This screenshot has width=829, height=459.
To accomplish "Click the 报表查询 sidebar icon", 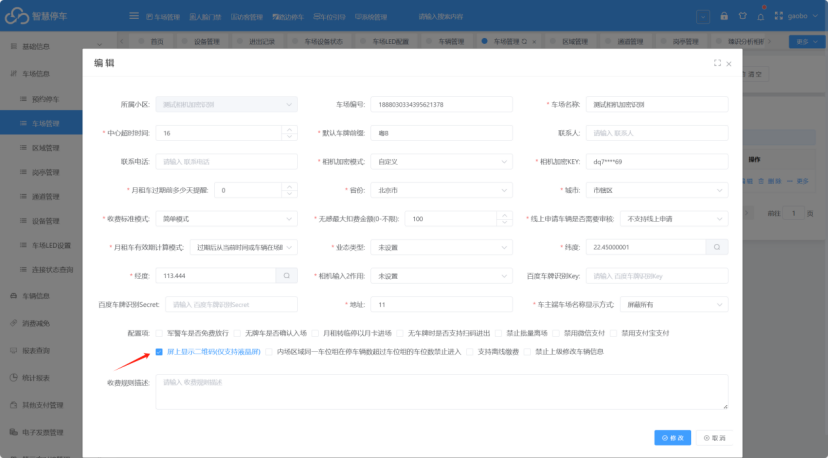I will 14,350.
